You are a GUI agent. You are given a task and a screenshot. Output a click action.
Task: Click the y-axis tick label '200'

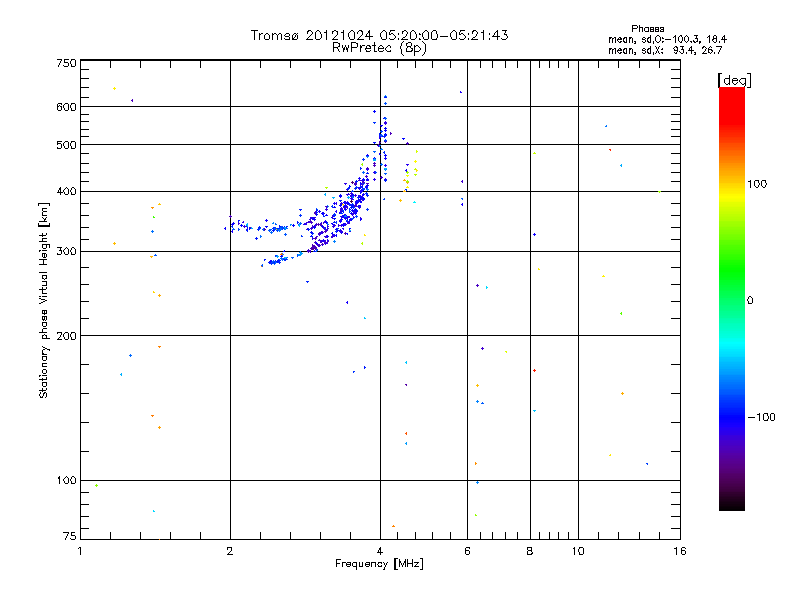tap(66, 336)
